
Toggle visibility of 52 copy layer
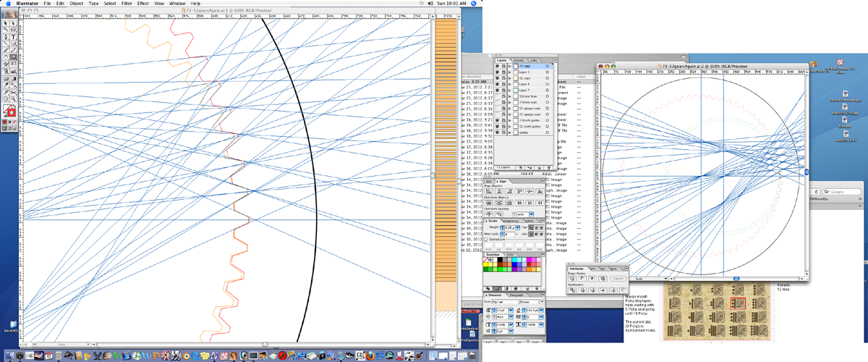click(497, 78)
